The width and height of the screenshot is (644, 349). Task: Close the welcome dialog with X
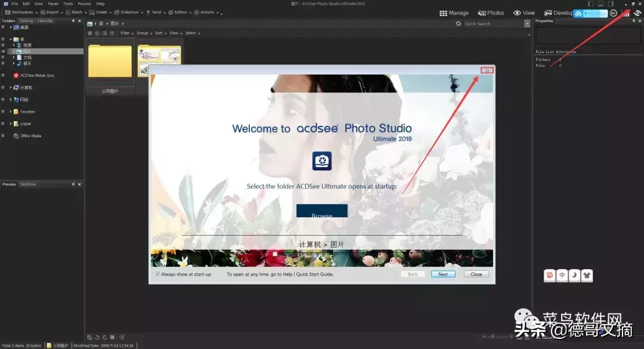(487, 71)
